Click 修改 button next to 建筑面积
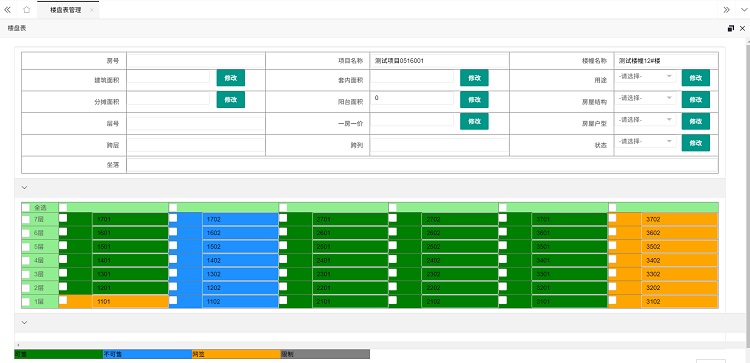 (x=231, y=78)
